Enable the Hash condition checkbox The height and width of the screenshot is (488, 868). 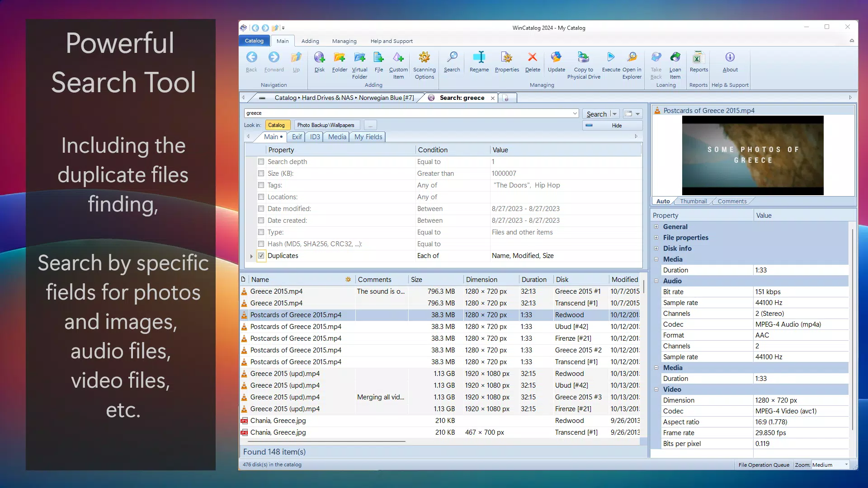pyautogui.click(x=261, y=244)
